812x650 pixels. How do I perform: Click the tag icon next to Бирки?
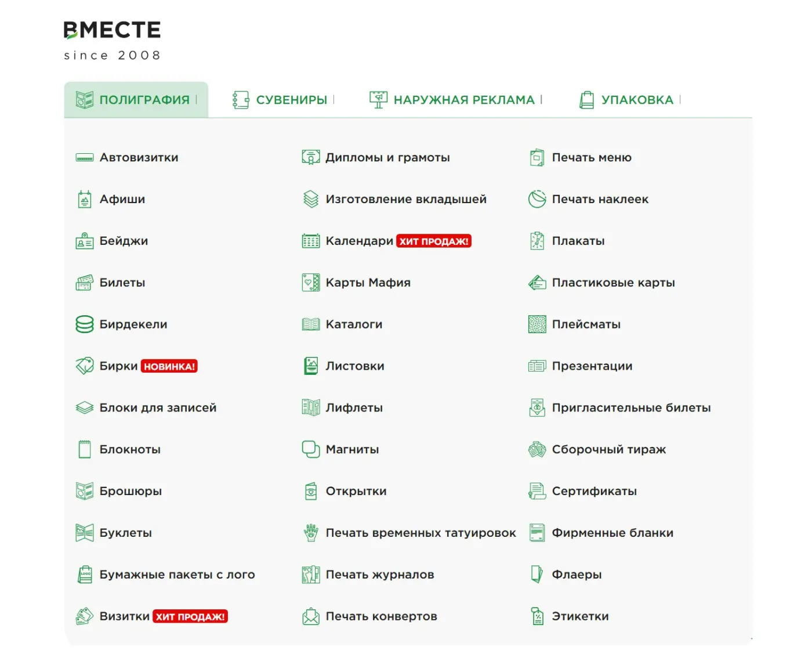[x=85, y=366]
